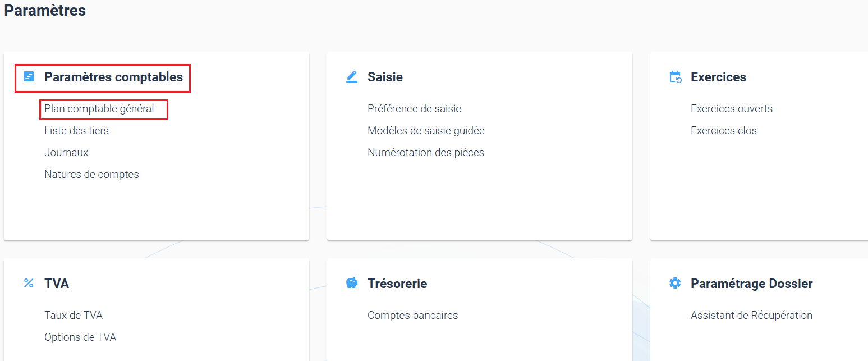Click the Paramètres comptables document icon

click(29, 76)
